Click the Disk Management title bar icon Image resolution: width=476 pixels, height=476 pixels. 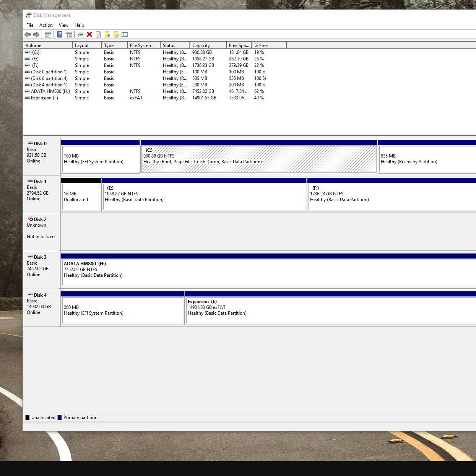29,15
